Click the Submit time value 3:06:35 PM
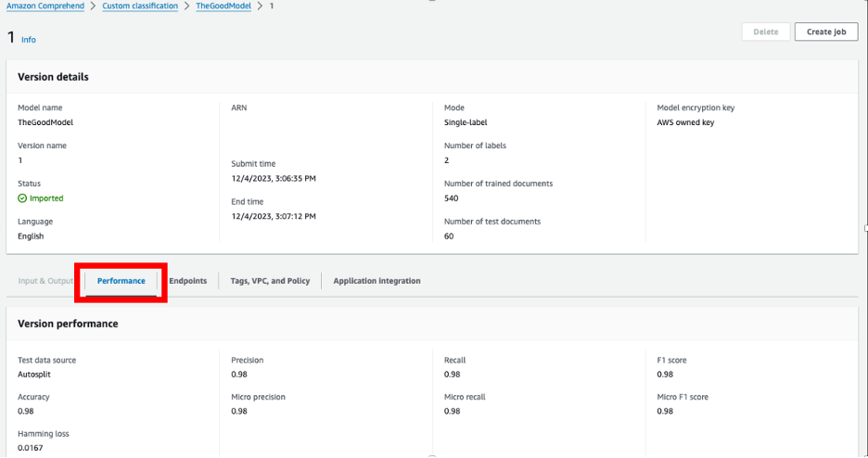868x458 pixels. point(274,179)
